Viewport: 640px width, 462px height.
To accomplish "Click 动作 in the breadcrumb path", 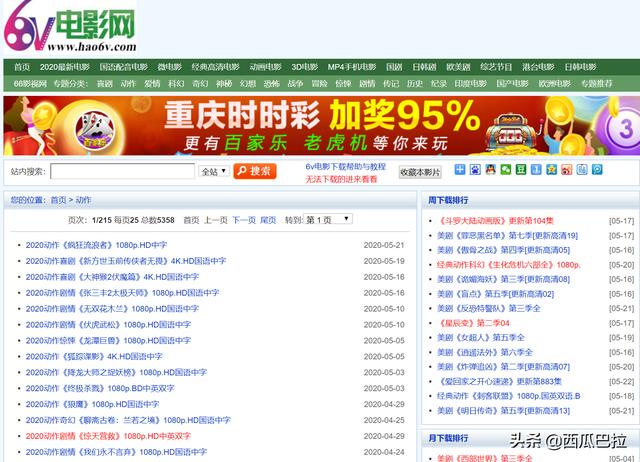I will coord(83,200).
